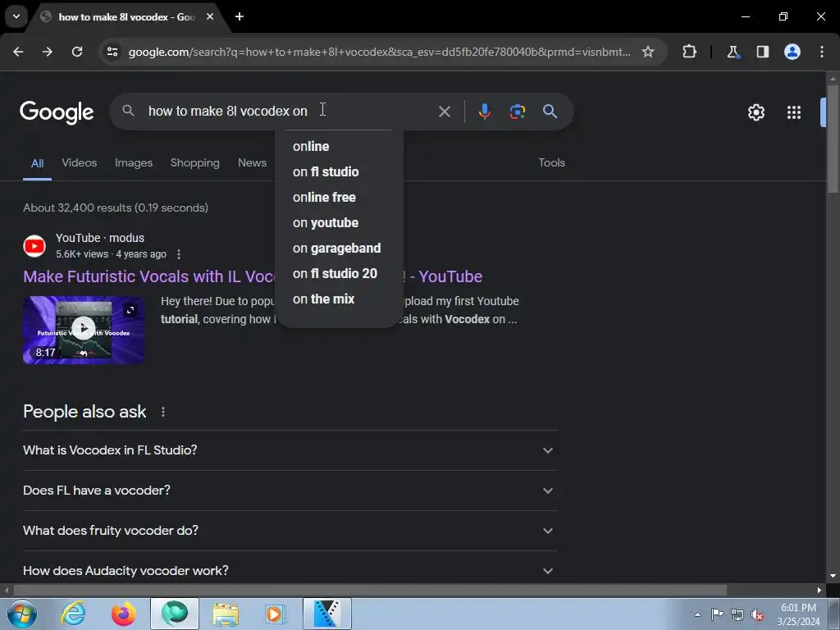Reload the current page
Image resolution: width=840 pixels, height=630 pixels.
pyautogui.click(x=77, y=52)
